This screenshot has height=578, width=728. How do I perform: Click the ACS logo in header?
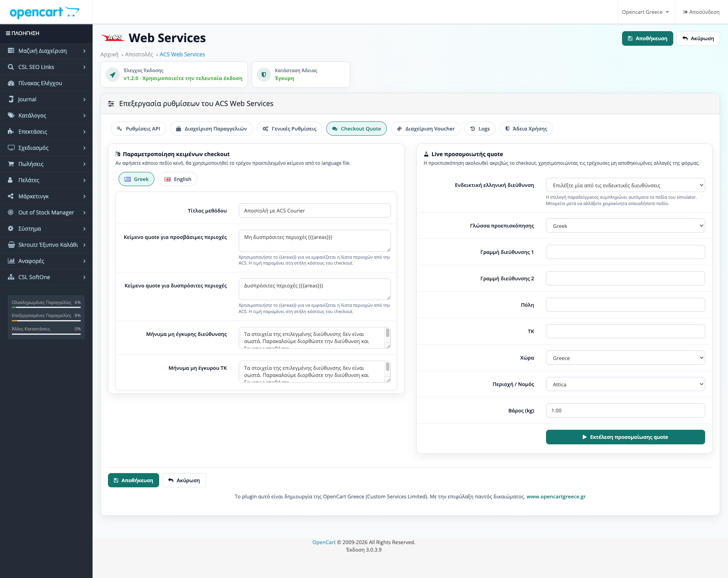tap(113, 38)
